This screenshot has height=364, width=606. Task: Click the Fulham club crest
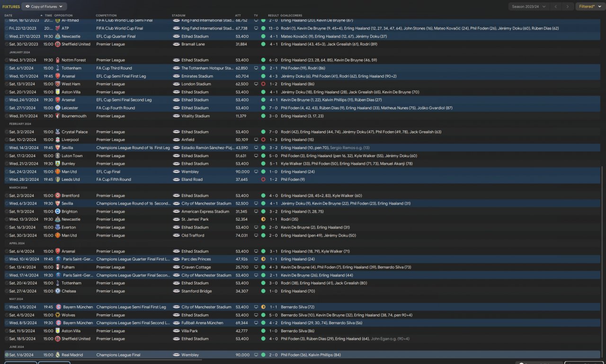[x=57, y=267]
